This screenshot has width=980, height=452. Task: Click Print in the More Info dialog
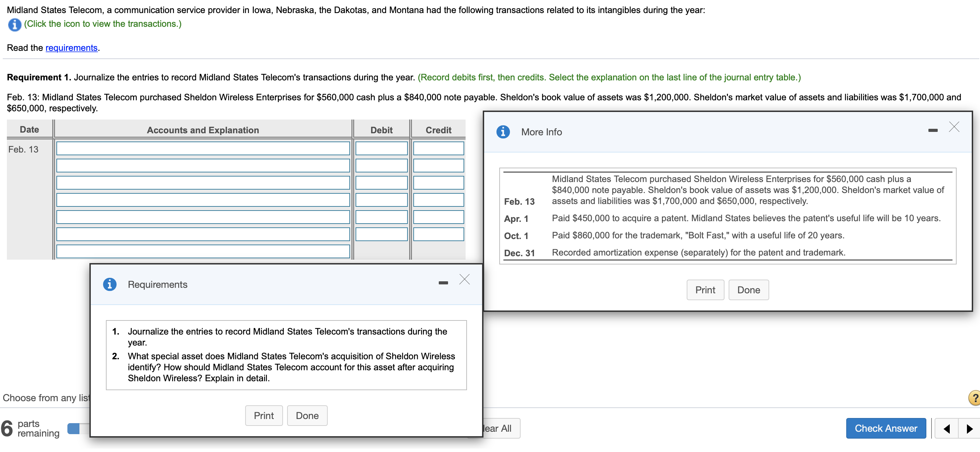click(705, 290)
